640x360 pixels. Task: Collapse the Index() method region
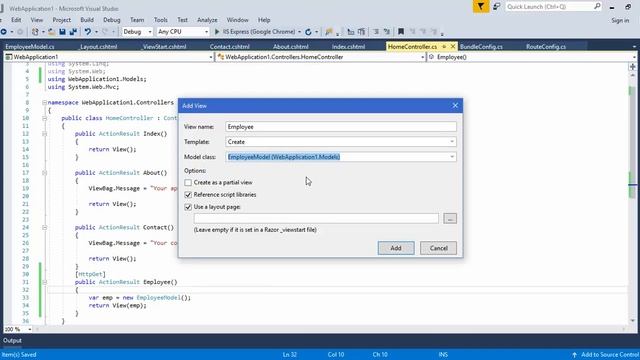click(44, 134)
